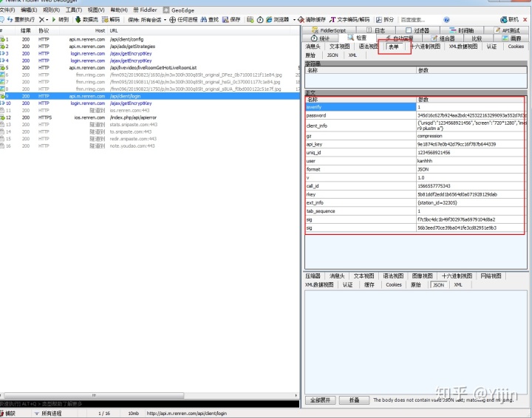The width and height of the screenshot is (532, 418).
Task: Open the 保持: 所有会话 dropdown
Action: (147, 20)
